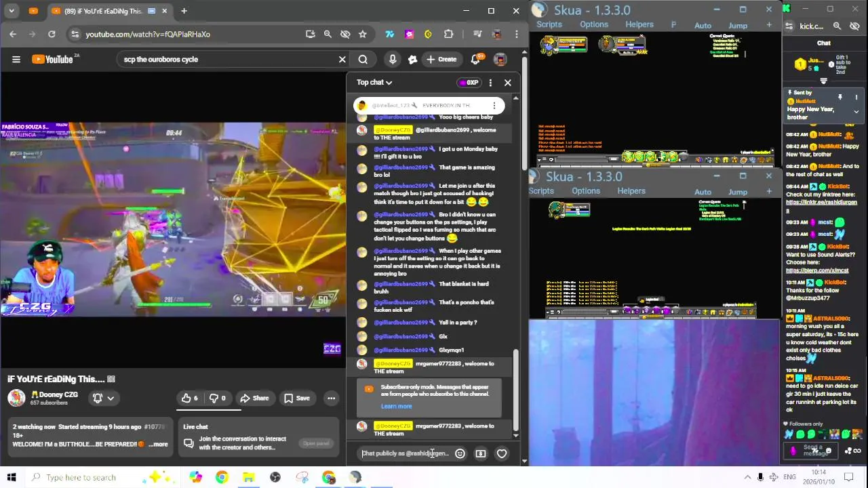The image size is (868, 488).
Task: Click Jump in lower Skua window
Action: click(x=738, y=192)
